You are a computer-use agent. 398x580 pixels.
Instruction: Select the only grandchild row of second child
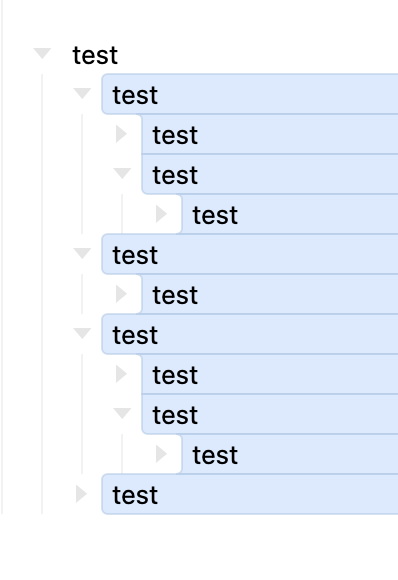pyautogui.click(x=270, y=294)
